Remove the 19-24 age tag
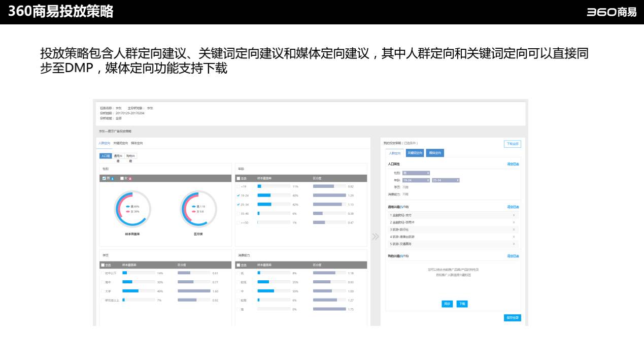Image resolution: width=644 pixels, height=361 pixels. pos(428,180)
